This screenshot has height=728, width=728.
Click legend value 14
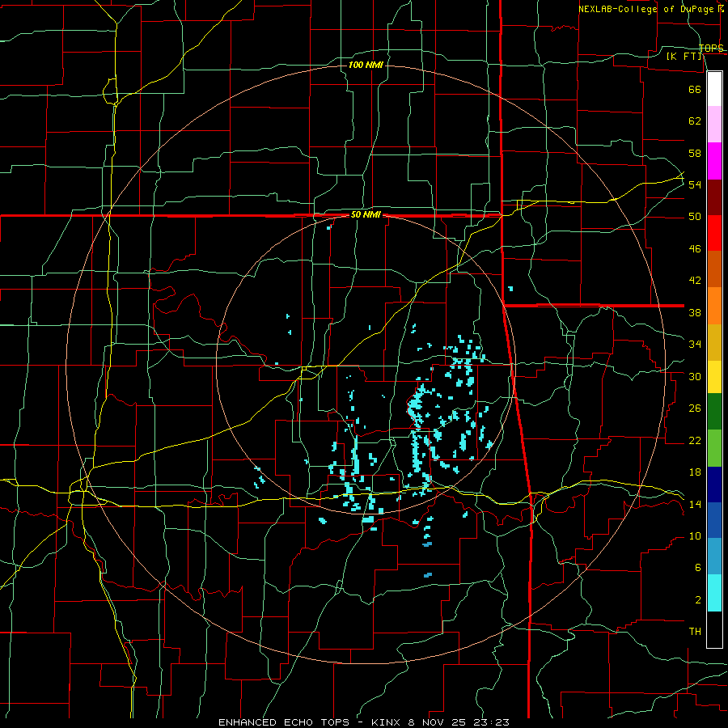tap(695, 504)
